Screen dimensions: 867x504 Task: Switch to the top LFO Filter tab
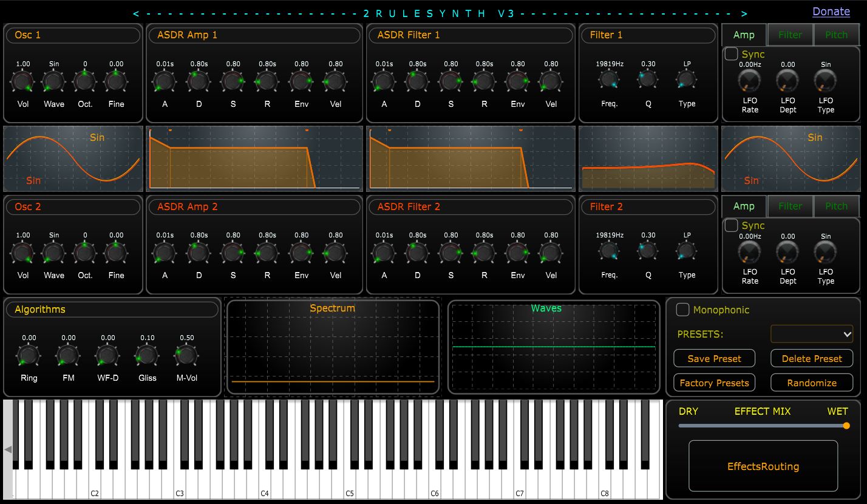click(x=790, y=35)
